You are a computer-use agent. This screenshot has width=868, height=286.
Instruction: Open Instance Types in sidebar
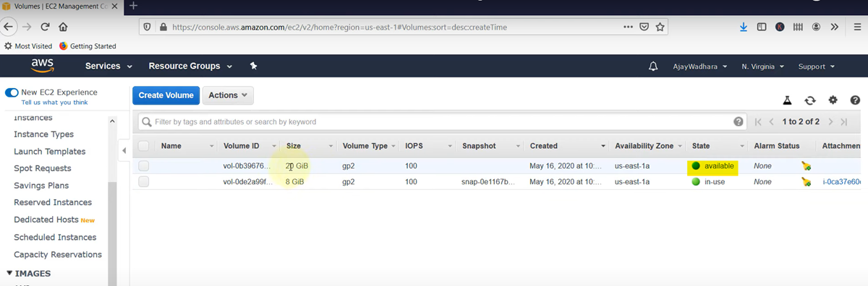[x=43, y=134]
